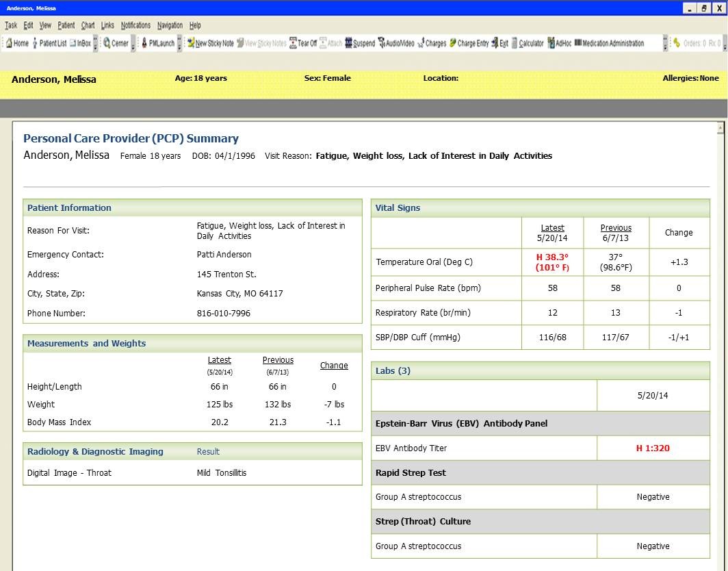Image resolution: width=728 pixels, height=571 pixels.
Task: Open the Patient menu
Action: point(66,25)
